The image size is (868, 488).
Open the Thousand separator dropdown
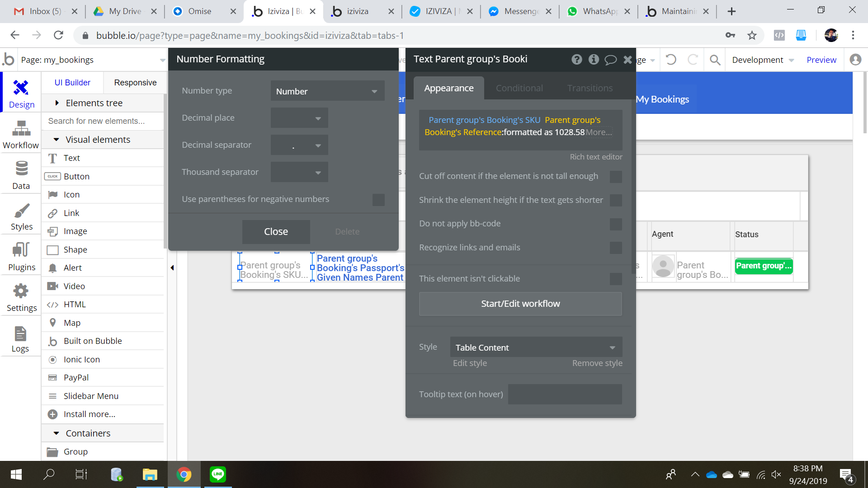(299, 172)
